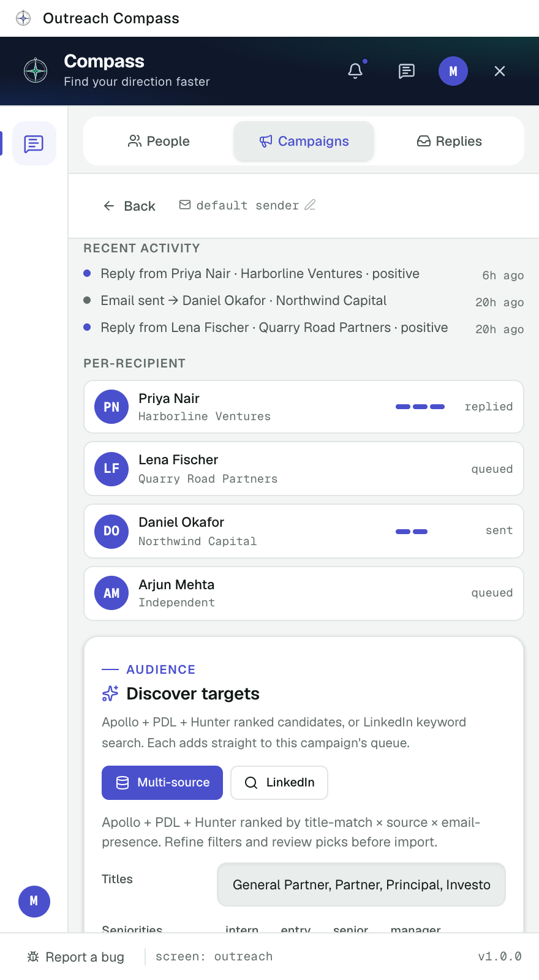This screenshot has height=980, width=539.
Task: Click the Compass logo in dark header
Action: pos(36,71)
